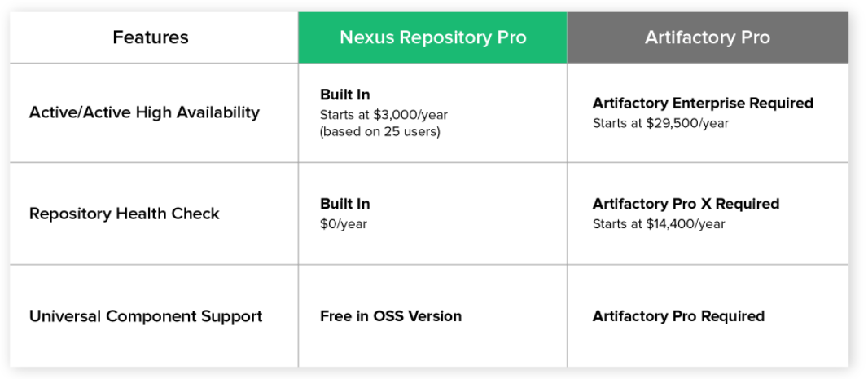Select the Universal Component Support row label
The width and height of the screenshot is (868, 379).
point(146,316)
